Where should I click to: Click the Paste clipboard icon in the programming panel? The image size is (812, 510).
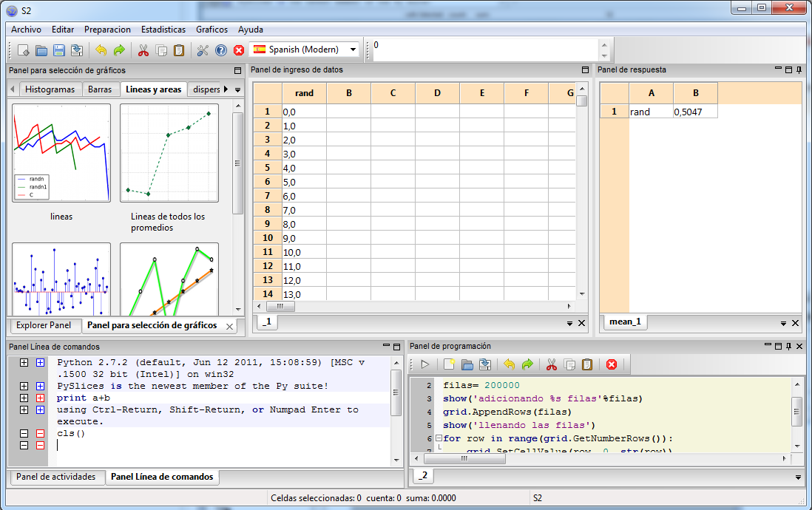586,364
